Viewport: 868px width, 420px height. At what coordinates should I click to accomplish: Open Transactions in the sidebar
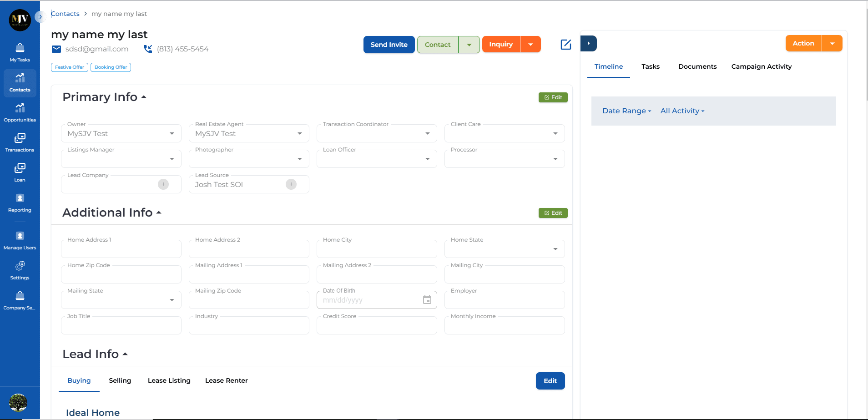click(20, 143)
